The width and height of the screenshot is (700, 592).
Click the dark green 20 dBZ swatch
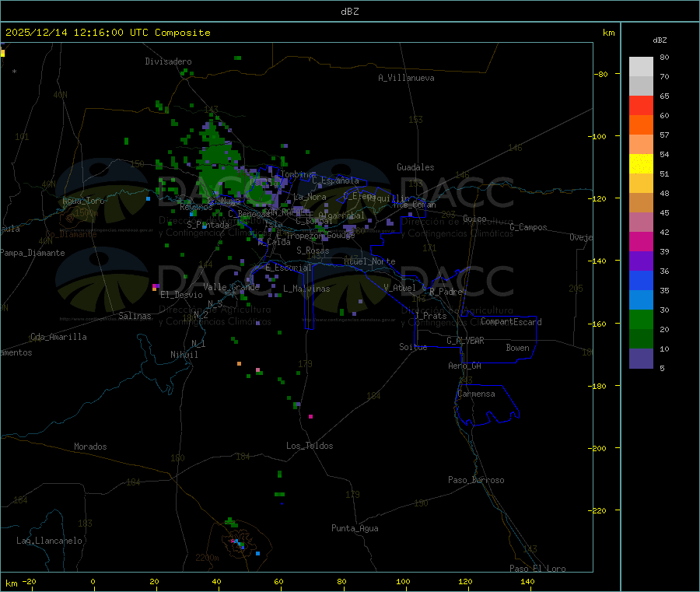click(x=641, y=338)
